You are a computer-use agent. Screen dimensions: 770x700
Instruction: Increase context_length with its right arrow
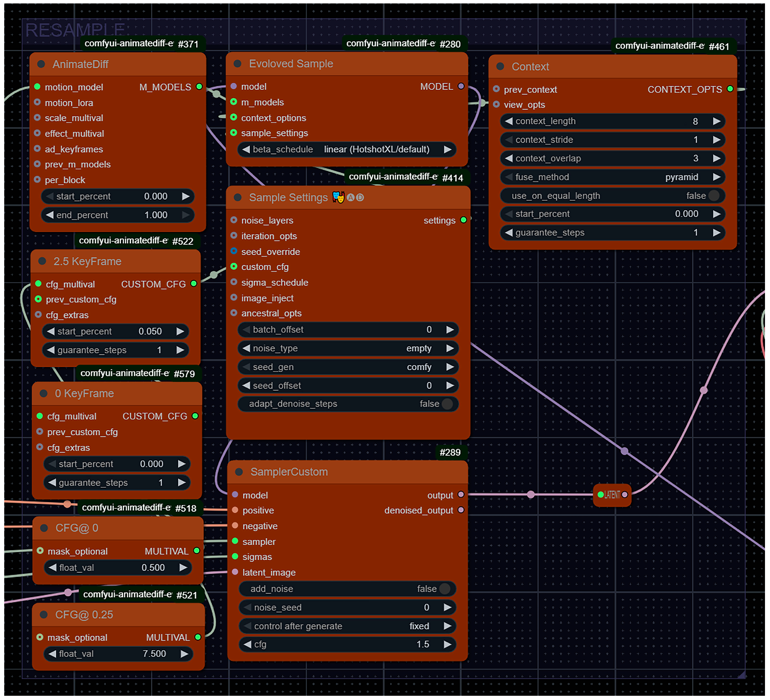pyautogui.click(x=716, y=121)
